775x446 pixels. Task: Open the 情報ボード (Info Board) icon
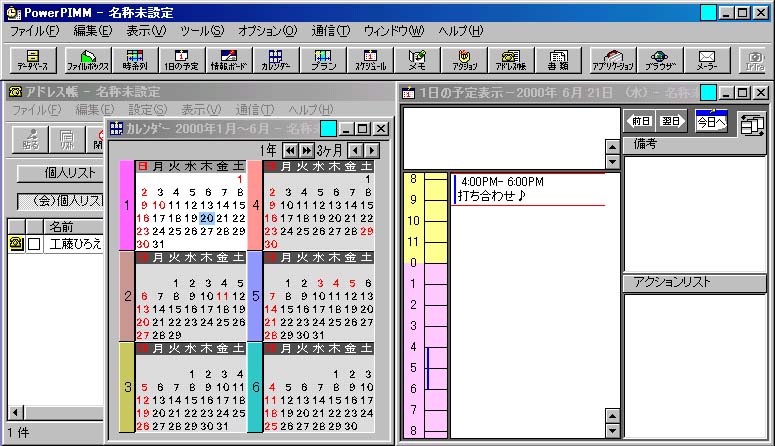click(229, 60)
